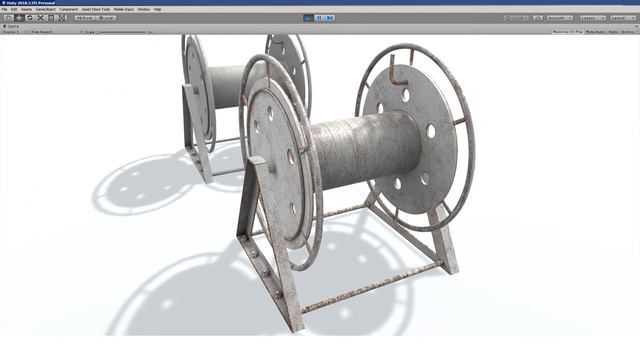Image resolution: width=640 pixels, height=360 pixels.
Task: Open the Layers dropdown
Action: click(x=593, y=18)
